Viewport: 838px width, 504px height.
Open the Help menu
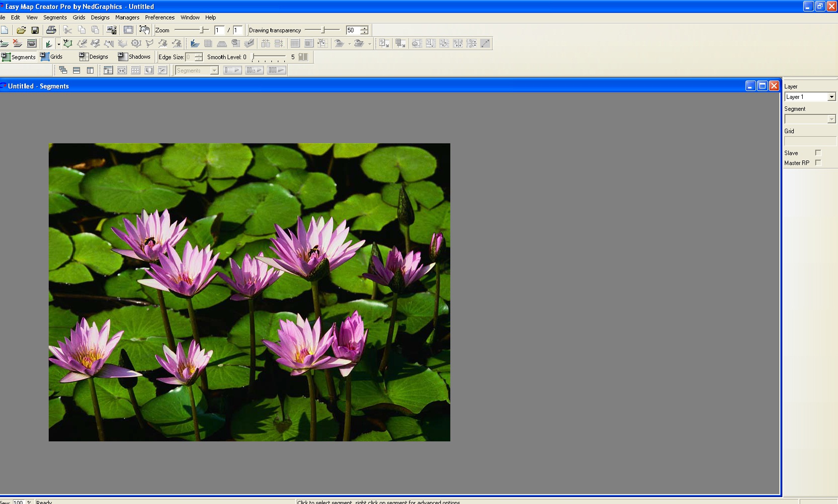[211, 17]
